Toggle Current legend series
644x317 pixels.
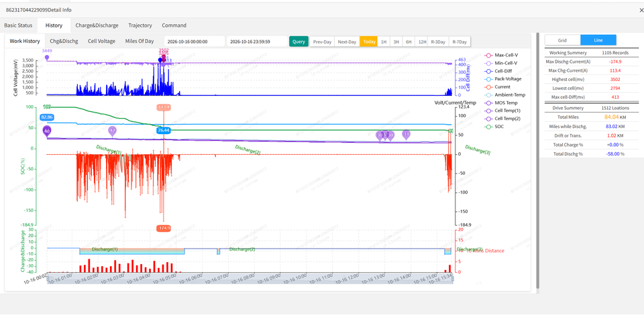pos(498,87)
